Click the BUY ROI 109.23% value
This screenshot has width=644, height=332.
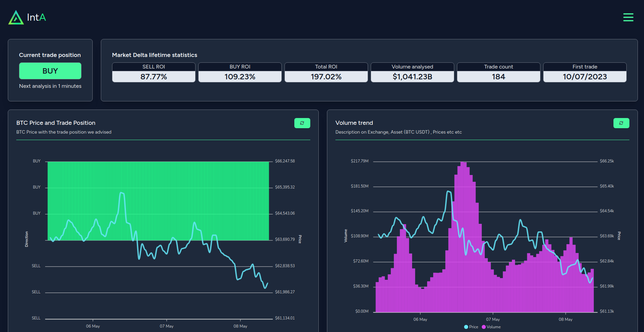click(x=240, y=77)
